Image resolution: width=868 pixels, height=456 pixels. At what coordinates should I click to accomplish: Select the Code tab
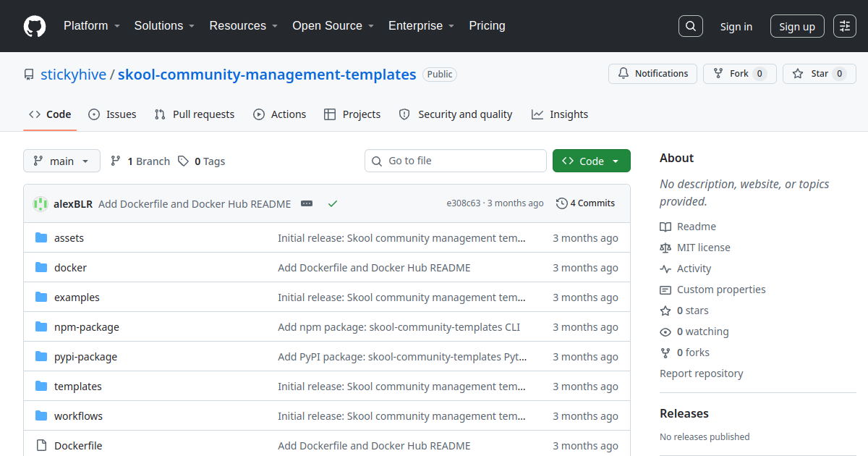click(50, 114)
